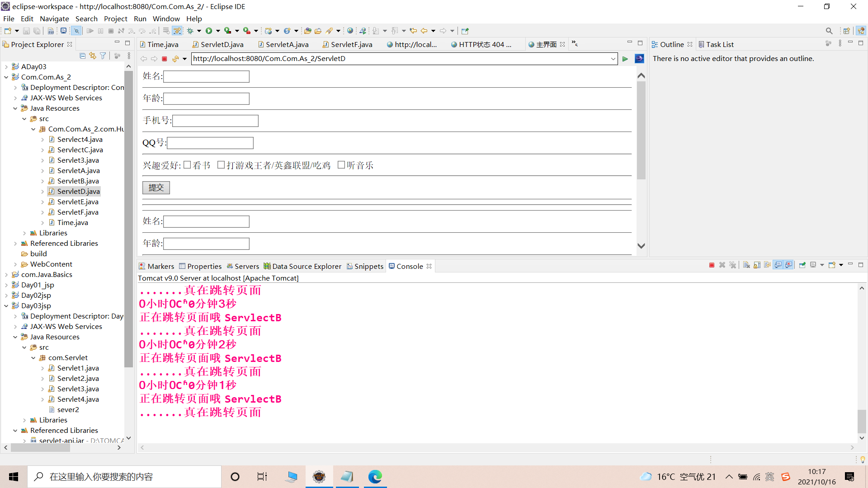Pin the Console view
The height and width of the screenshot is (488, 868).
(802, 265)
